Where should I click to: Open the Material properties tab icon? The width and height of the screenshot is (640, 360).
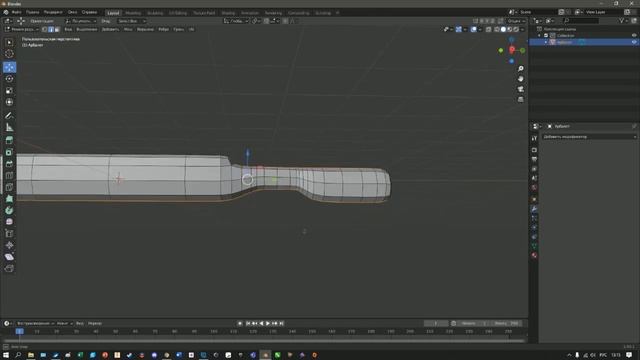(x=534, y=256)
